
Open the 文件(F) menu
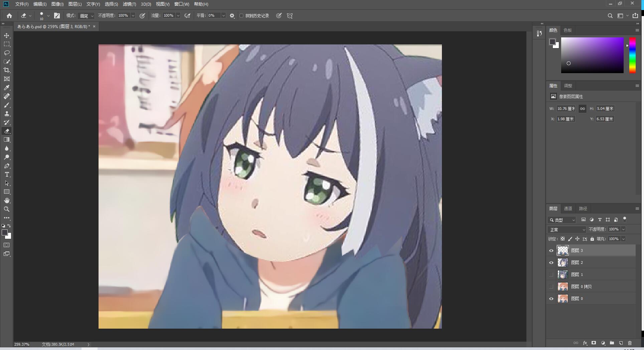click(22, 4)
